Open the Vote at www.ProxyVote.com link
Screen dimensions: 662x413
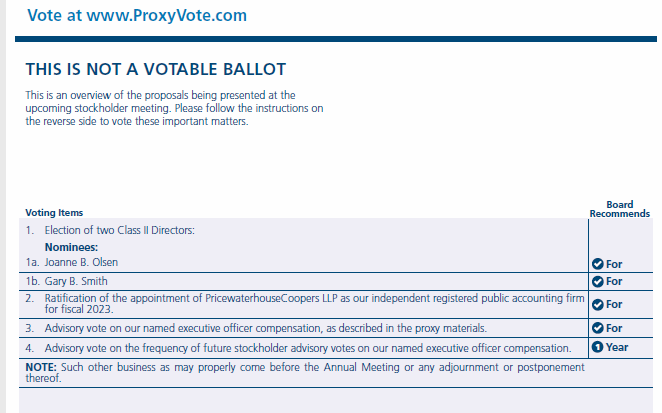137,16
